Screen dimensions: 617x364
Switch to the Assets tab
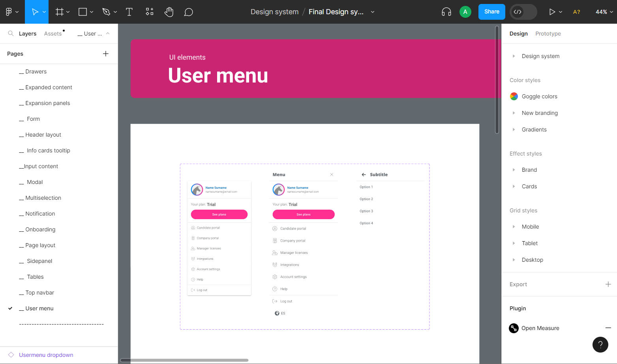click(x=53, y=34)
